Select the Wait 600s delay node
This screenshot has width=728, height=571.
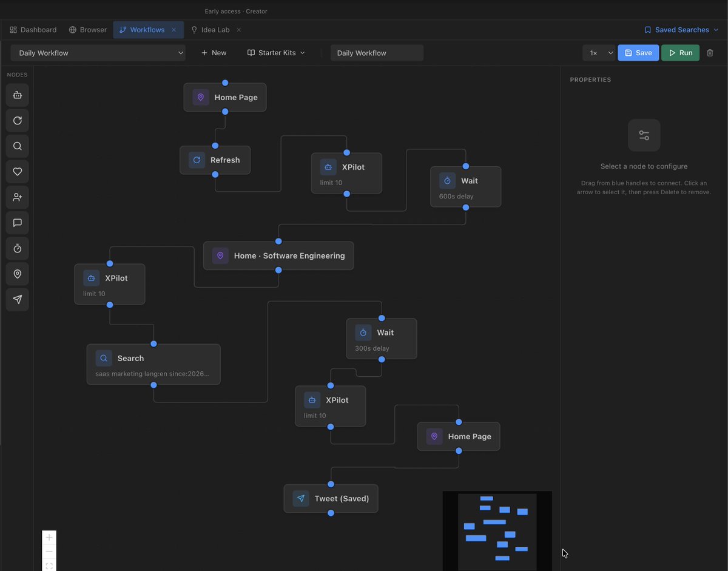coord(466,187)
